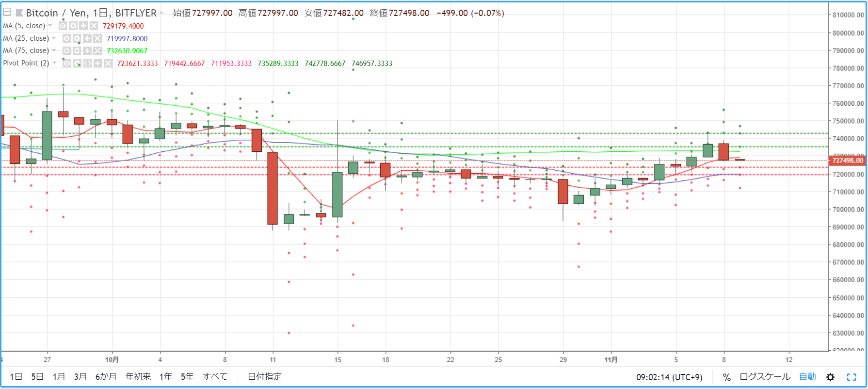
Task: Select the 3月 time range
Action: pyautogui.click(x=80, y=377)
